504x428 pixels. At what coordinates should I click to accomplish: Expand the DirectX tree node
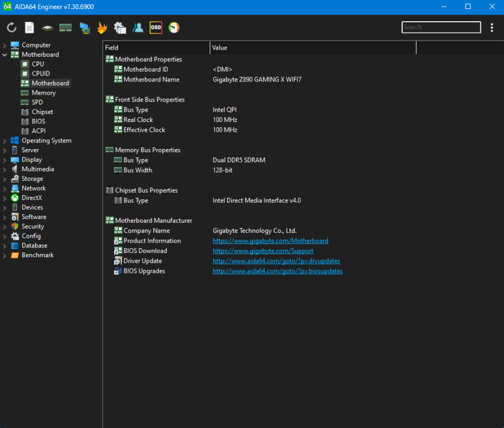pos(4,198)
